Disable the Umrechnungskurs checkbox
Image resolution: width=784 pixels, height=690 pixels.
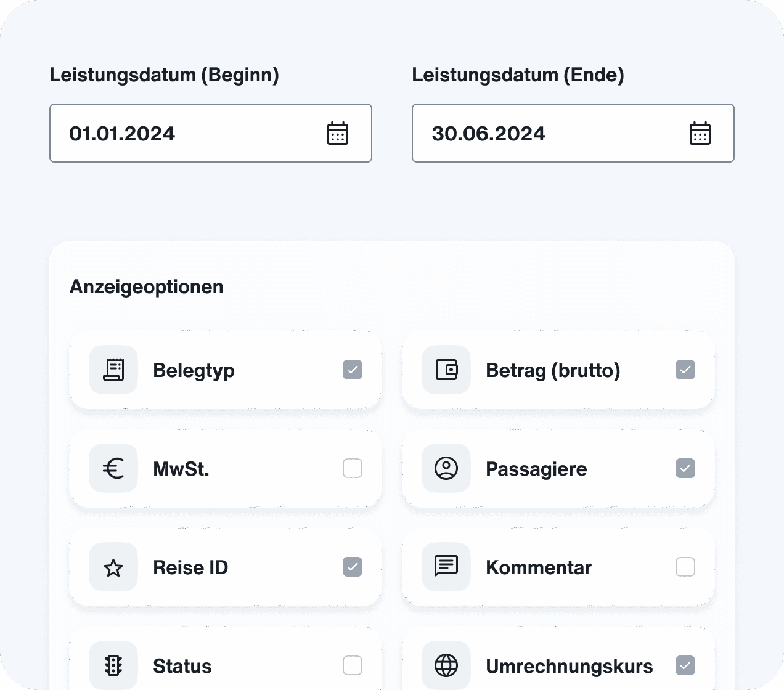685,665
